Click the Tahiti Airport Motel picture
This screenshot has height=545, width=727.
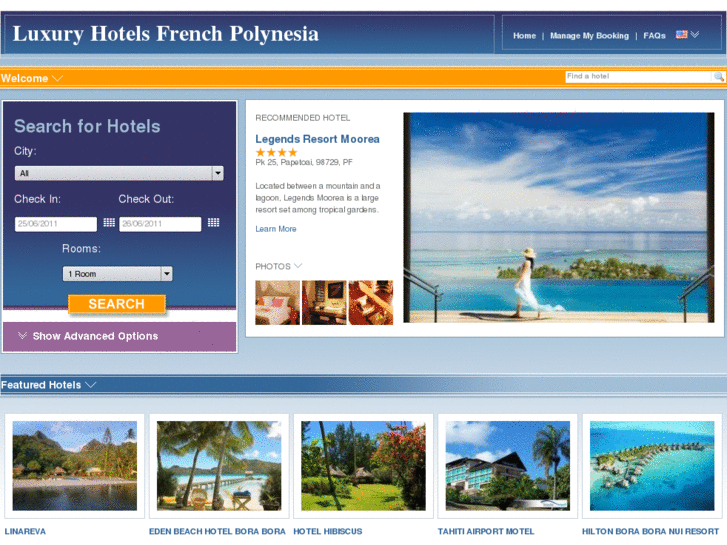coord(508,466)
